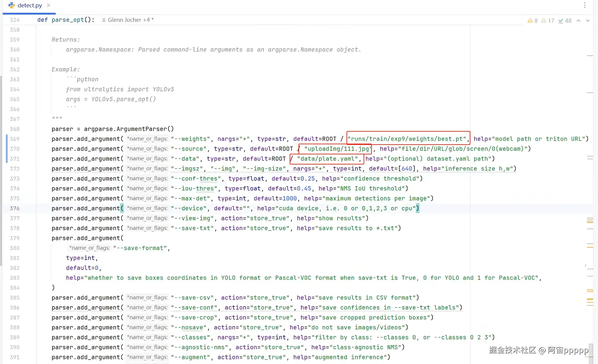This screenshot has width=598, height=364.
Task: Click the "class-agnostic NMS" help string
Action: tap(365, 347)
